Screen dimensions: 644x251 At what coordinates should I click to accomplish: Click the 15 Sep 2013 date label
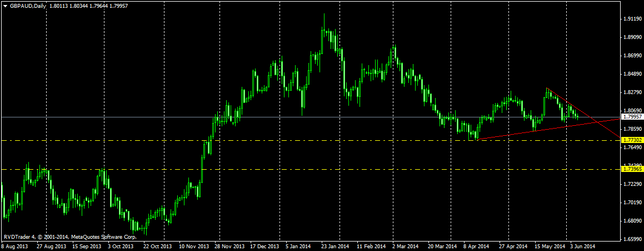pyautogui.click(x=86, y=247)
